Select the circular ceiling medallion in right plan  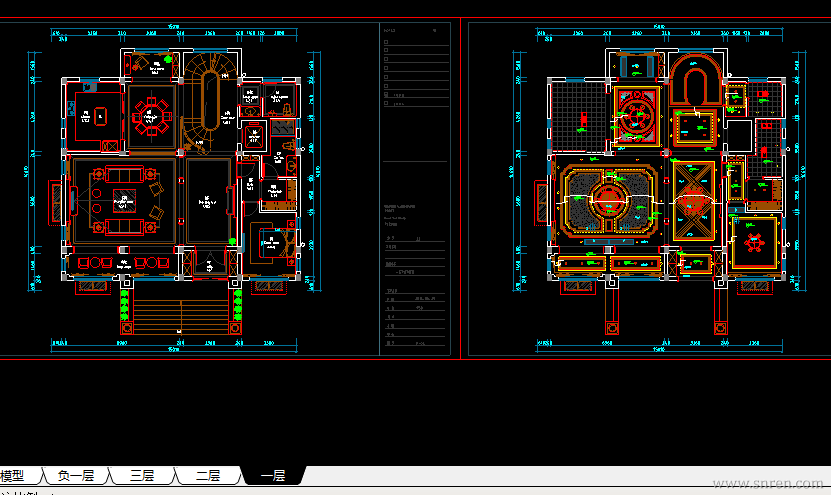tap(609, 201)
